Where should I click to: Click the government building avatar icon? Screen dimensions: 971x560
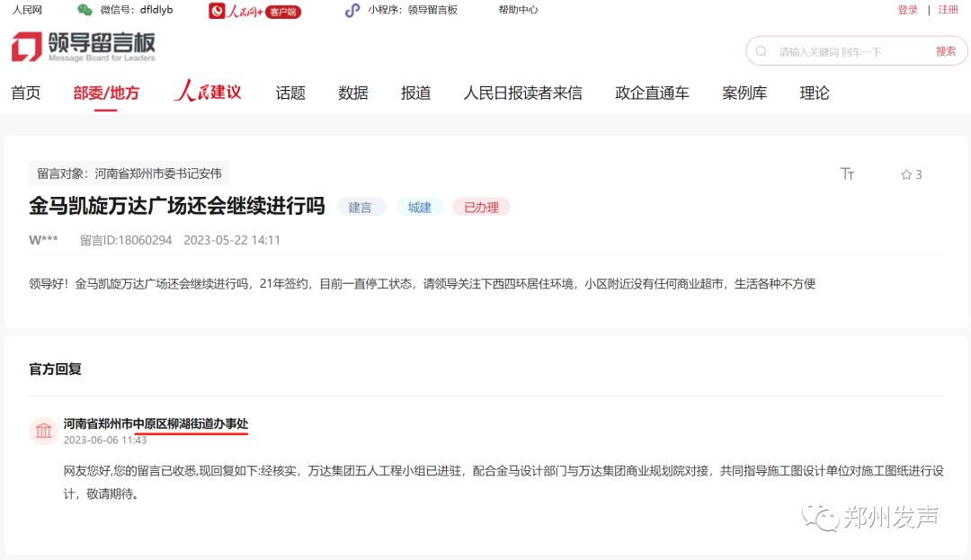tap(43, 430)
